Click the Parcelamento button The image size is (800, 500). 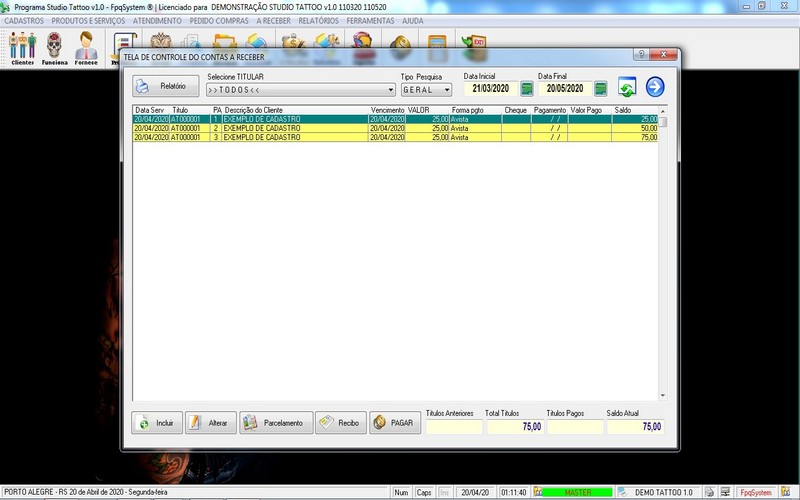click(276, 423)
